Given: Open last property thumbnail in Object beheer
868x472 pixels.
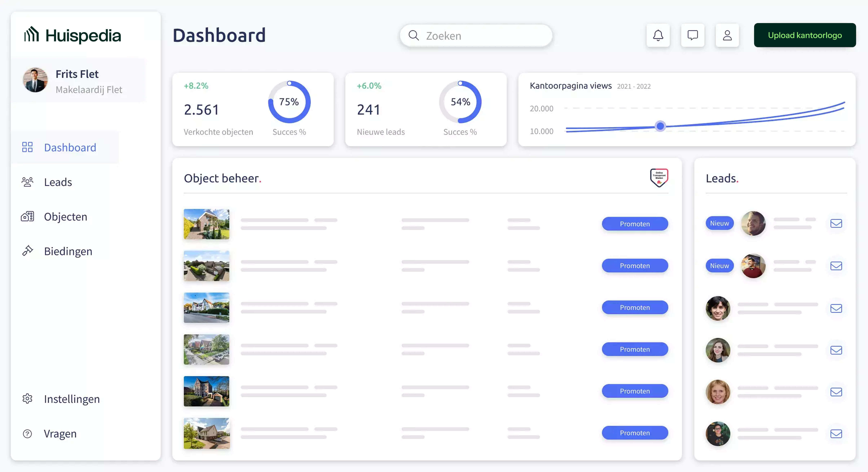Looking at the screenshot, I should (x=207, y=433).
